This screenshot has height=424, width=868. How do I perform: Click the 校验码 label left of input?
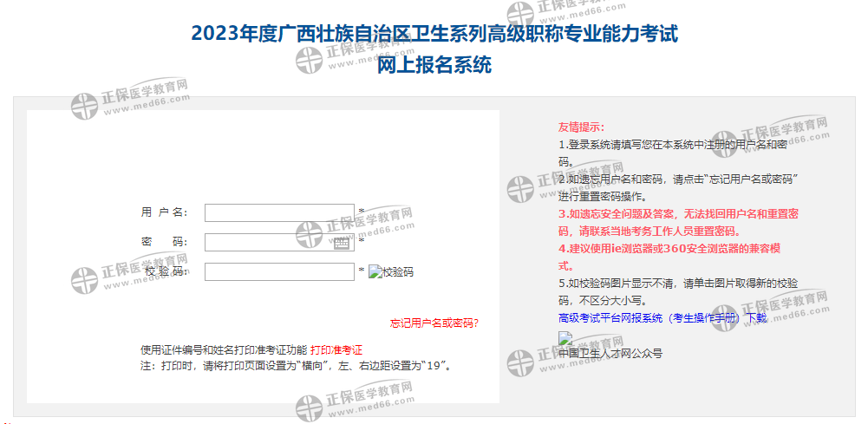pyautogui.click(x=164, y=272)
